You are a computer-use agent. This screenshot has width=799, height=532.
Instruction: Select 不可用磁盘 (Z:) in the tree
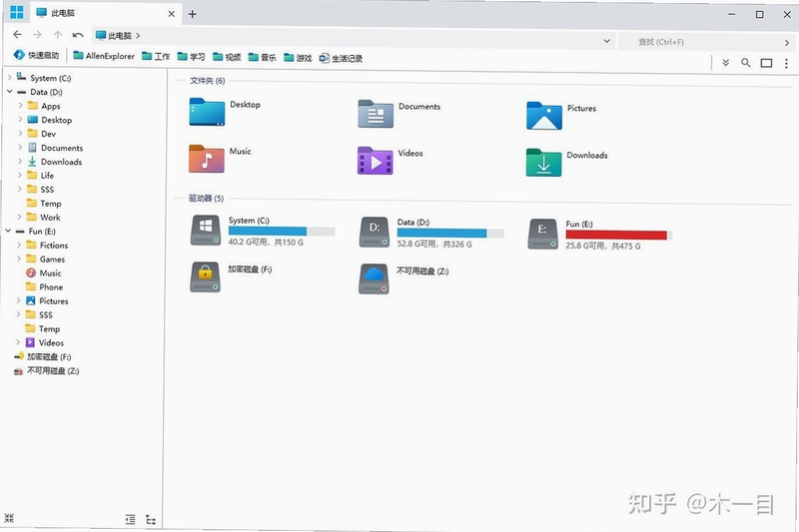coord(46,370)
